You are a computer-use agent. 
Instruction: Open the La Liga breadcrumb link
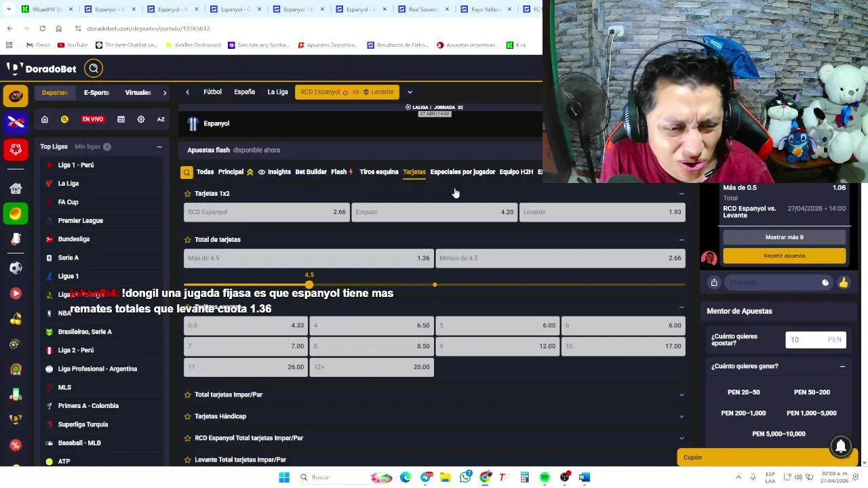[x=277, y=92]
